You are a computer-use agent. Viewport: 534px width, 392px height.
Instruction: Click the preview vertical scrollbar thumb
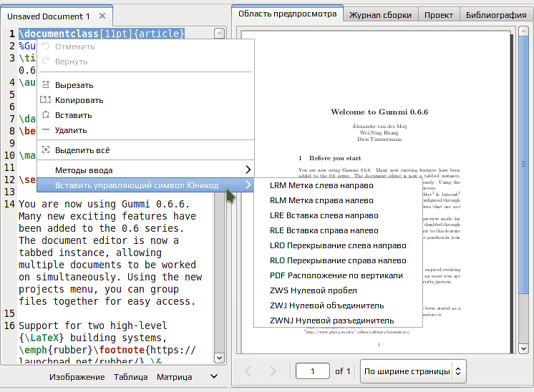(x=523, y=165)
